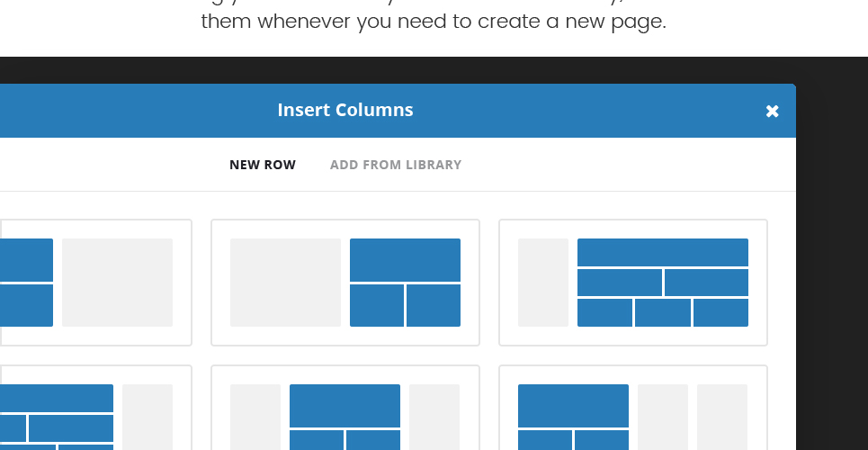The width and height of the screenshot is (868, 450).
Task: Close the Insert Columns dialog
Action: pyautogui.click(x=772, y=112)
